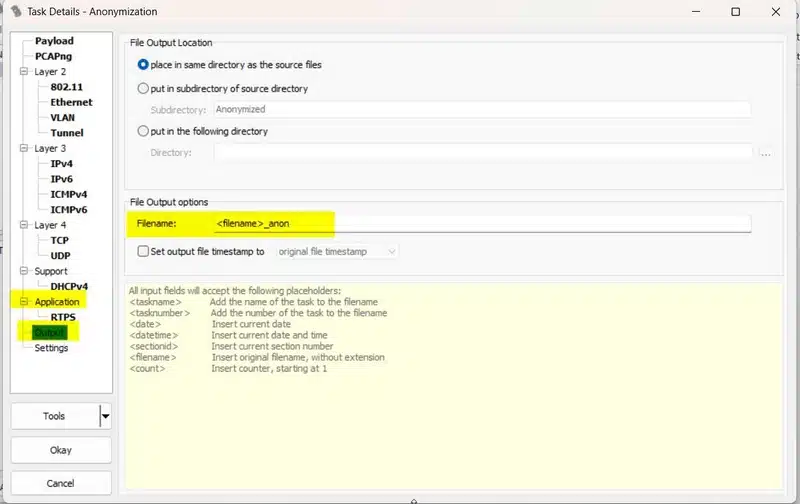800x504 pixels.
Task: Click the '<date>' placeholder text
Action: 145,324
